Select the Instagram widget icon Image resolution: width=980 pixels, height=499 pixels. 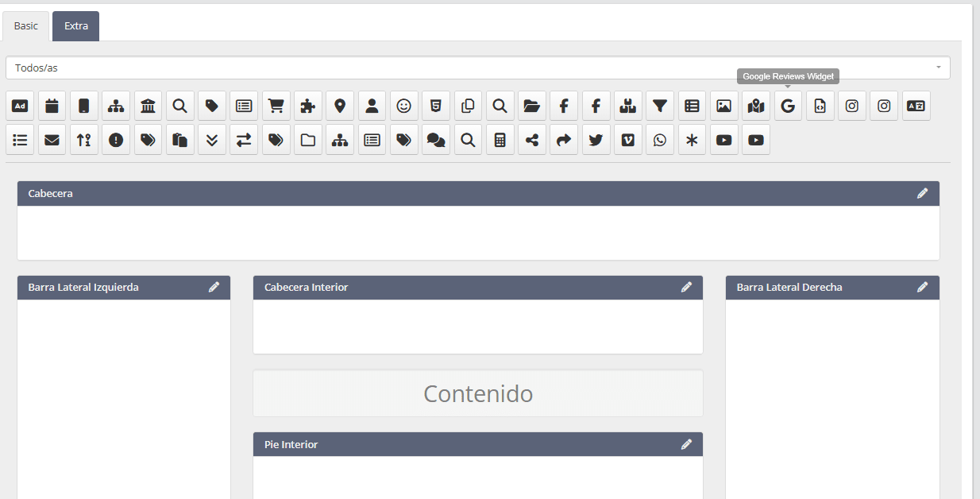tap(851, 105)
